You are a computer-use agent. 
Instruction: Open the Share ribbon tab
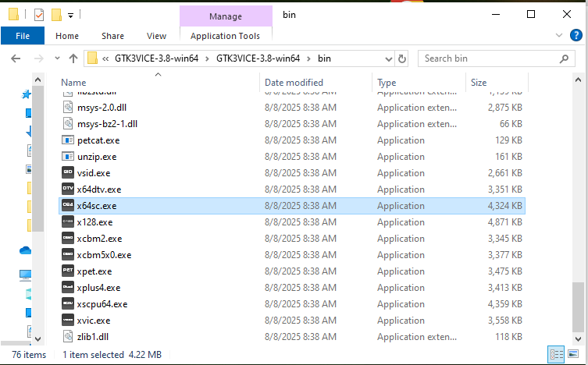click(x=112, y=36)
